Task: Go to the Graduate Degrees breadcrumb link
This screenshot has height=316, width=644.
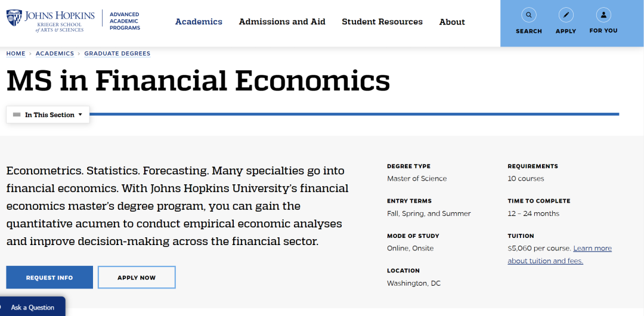Action: pos(117,54)
